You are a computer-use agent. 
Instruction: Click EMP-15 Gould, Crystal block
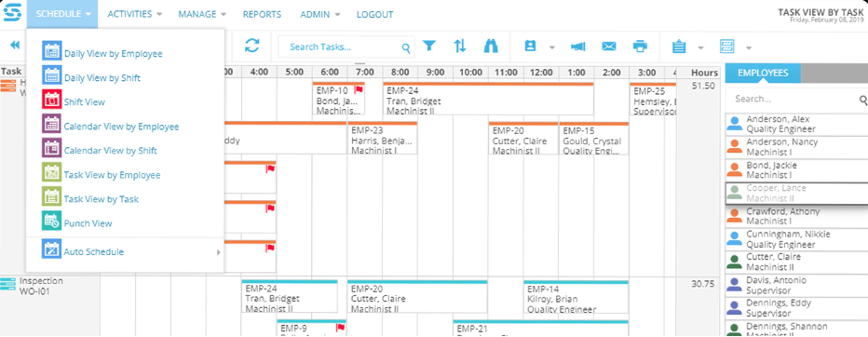(594, 139)
